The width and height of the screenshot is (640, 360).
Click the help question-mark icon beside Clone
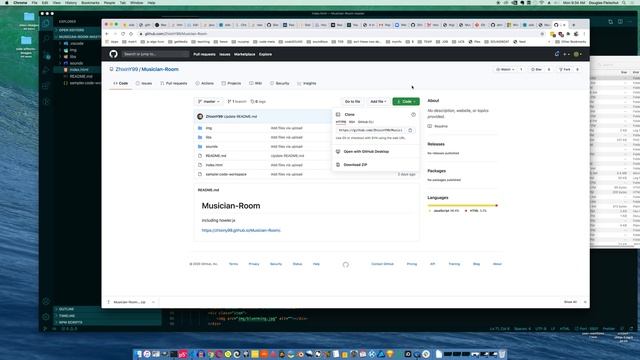tap(413, 115)
